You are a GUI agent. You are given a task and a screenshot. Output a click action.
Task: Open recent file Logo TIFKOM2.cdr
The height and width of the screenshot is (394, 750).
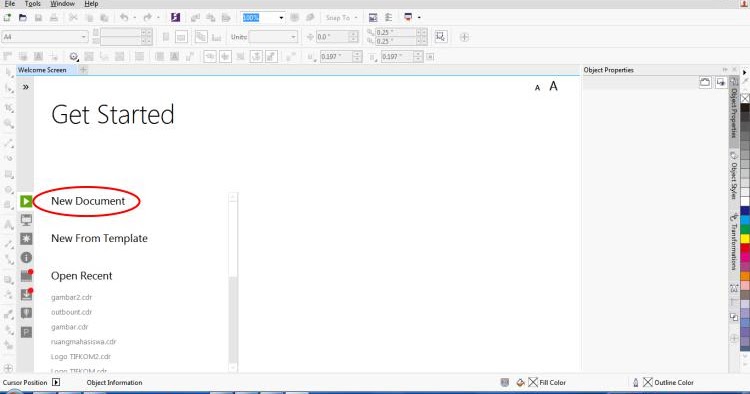pos(80,356)
